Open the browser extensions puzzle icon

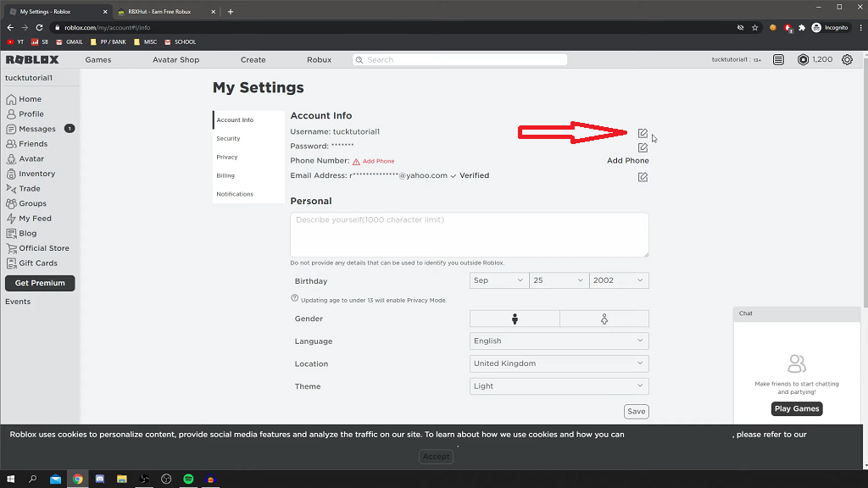(x=802, y=28)
